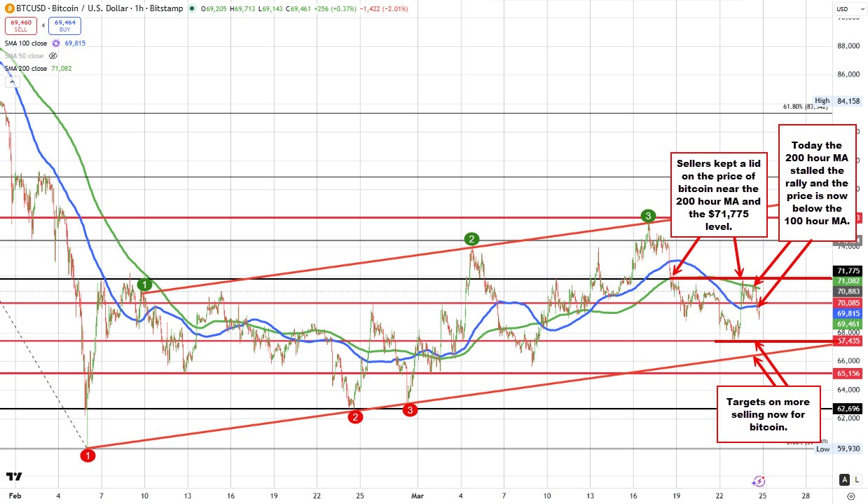The height and width of the screenshot is (504, 868).
Task: Click the TradingView logo icon
Action: (x=14, y=477)
